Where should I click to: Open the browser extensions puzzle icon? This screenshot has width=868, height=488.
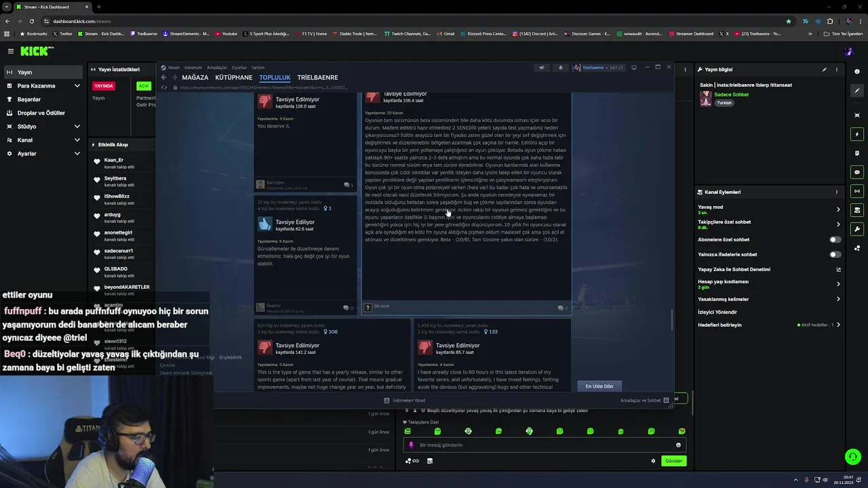click(x=830, y=21)
